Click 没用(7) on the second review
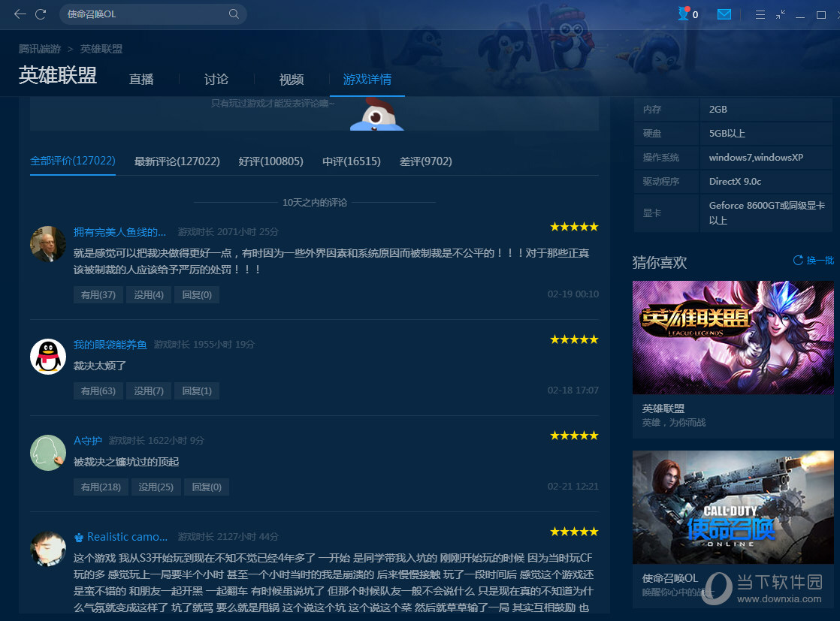This screenshot has height=621, width=840. [149, 390]
